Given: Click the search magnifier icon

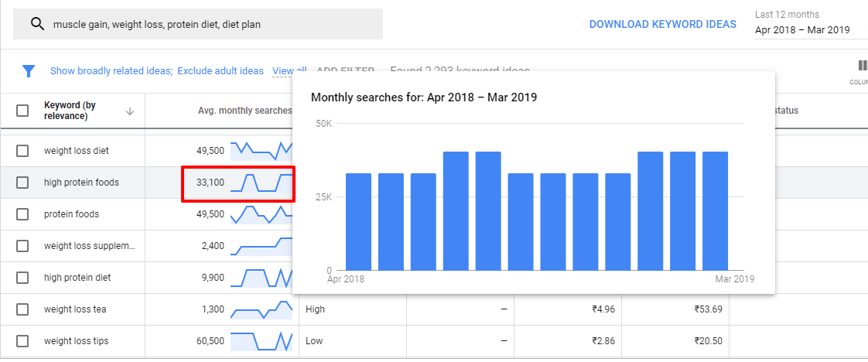Looking at the screenshot, I should [x=37, y=24].
